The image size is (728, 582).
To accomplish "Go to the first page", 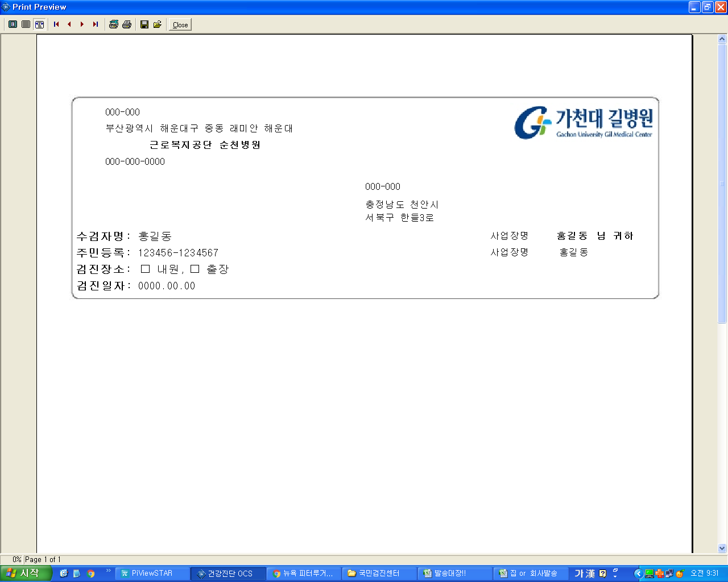I will [x=56, y=24].
